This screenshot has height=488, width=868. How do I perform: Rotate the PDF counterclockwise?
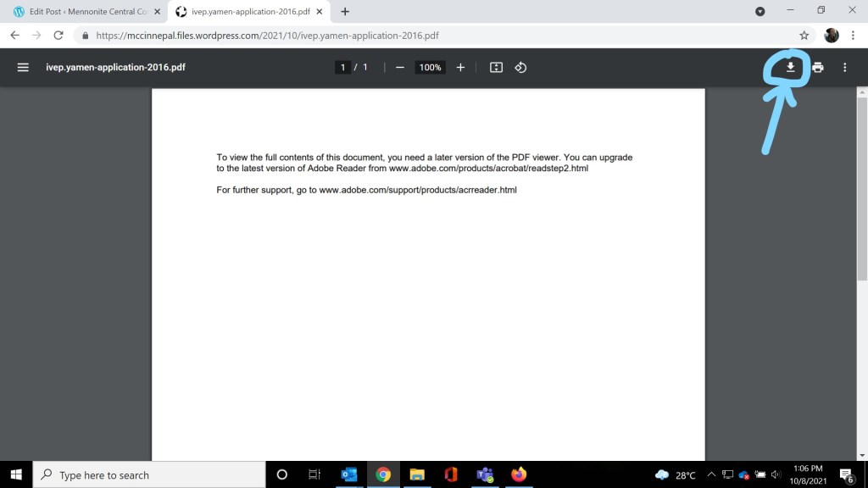[x=520, y=67]
